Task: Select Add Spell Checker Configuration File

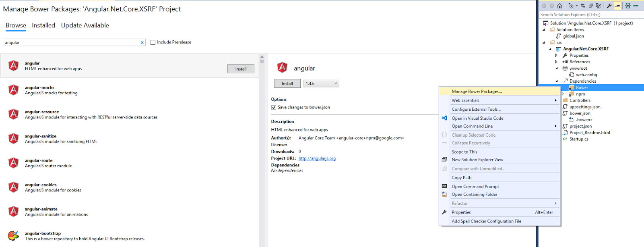Action: point(500,221)
